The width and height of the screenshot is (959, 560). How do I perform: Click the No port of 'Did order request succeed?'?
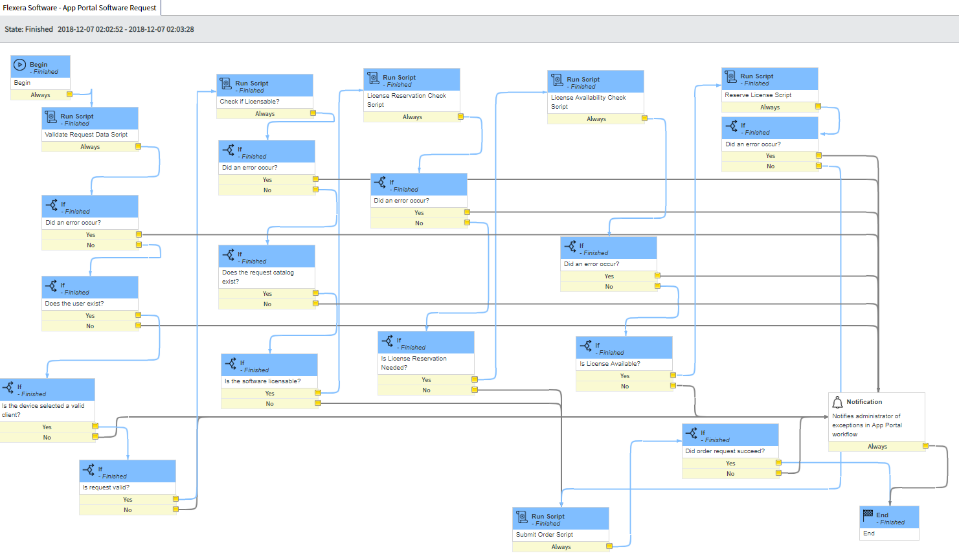[778, 473]
